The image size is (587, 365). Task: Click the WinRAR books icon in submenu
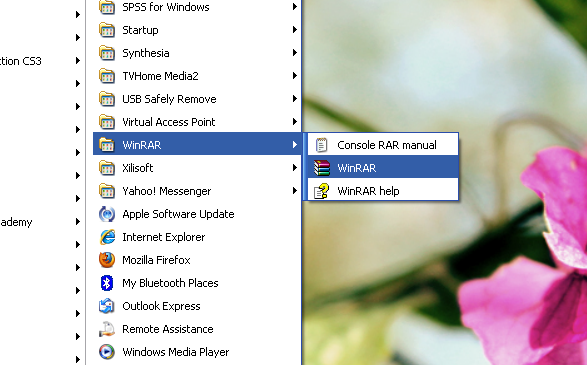(x=322, y=168)
